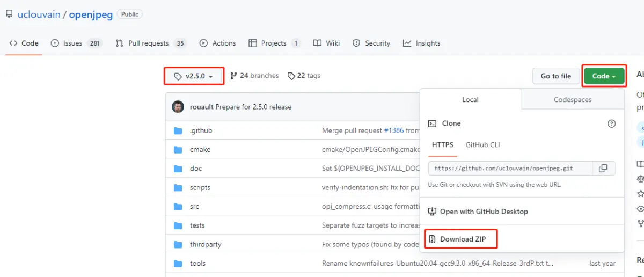Open the cmake folder
644x277 pixels.
tap(200, 150)
